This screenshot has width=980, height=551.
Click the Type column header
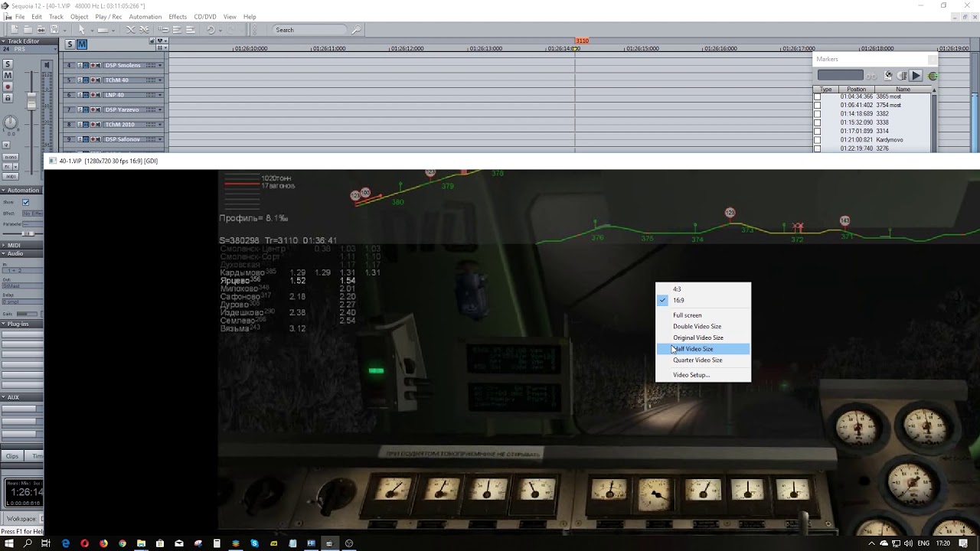pyautogui.click(x=825, y=90)
